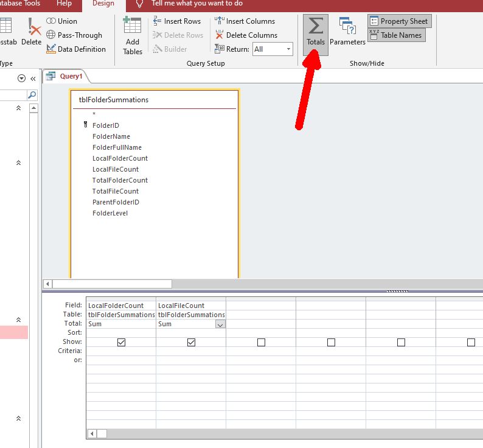Select LocalFileCount in the table field list
483x448 pixels.
[x=116, y=169]
